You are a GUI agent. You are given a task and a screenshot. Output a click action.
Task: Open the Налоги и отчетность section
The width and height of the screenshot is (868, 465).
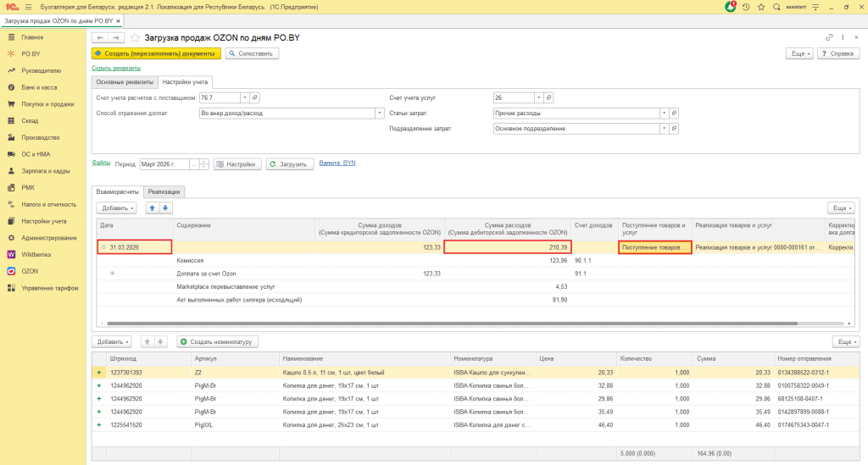48,204
